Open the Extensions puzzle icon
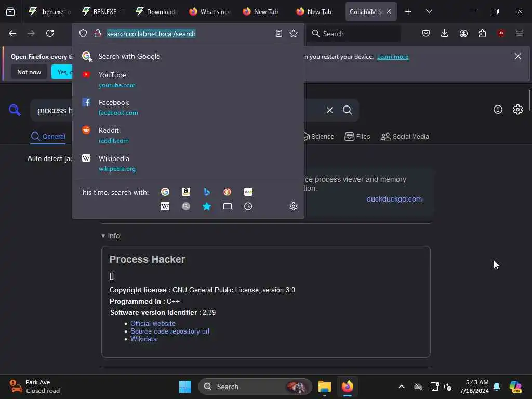 coord(482,33)
